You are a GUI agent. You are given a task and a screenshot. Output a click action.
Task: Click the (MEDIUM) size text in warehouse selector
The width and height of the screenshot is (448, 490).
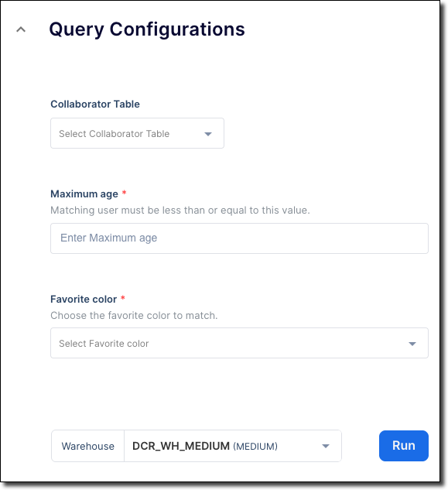click(255, 447)
